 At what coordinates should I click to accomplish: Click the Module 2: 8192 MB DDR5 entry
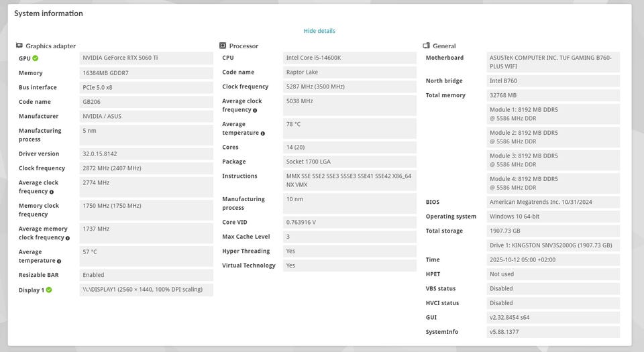pos(553,137)
